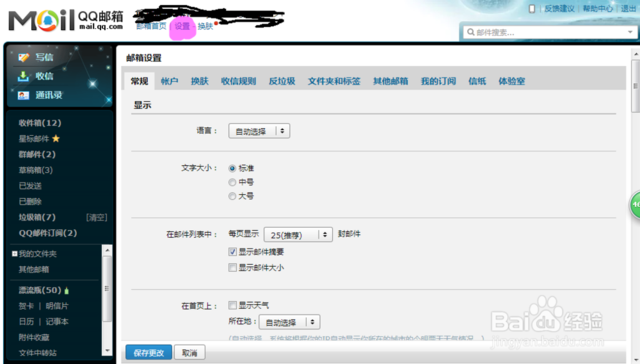This screenshot has height=364, width=640.
Task: Click the folder list scrollbar thumb
Action: pos(107,289)
